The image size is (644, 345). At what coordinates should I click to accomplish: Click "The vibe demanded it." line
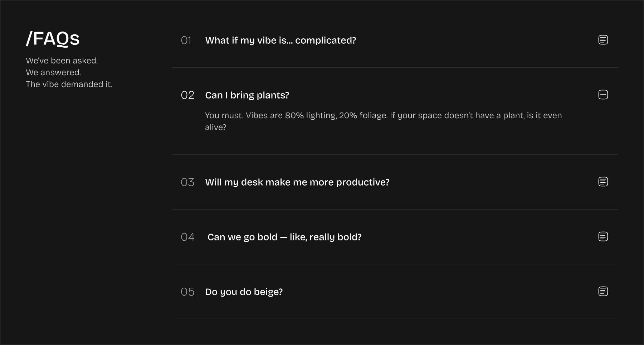pos(69,84)
